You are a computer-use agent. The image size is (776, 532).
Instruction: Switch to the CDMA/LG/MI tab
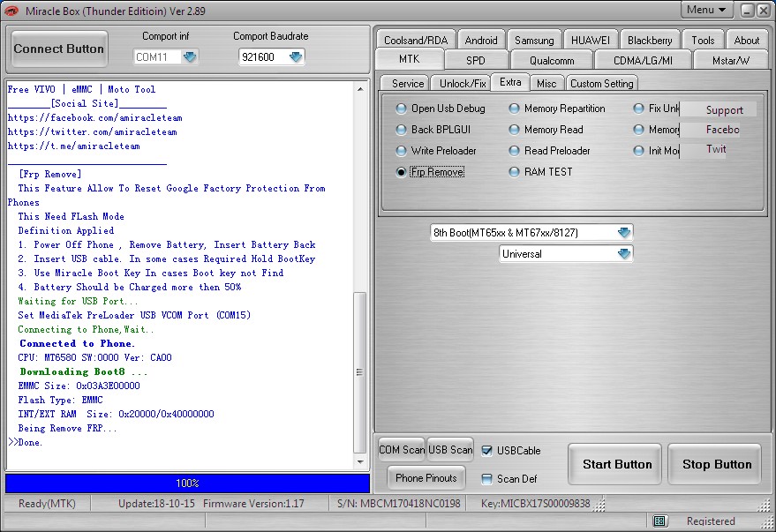tap(643, 60)
